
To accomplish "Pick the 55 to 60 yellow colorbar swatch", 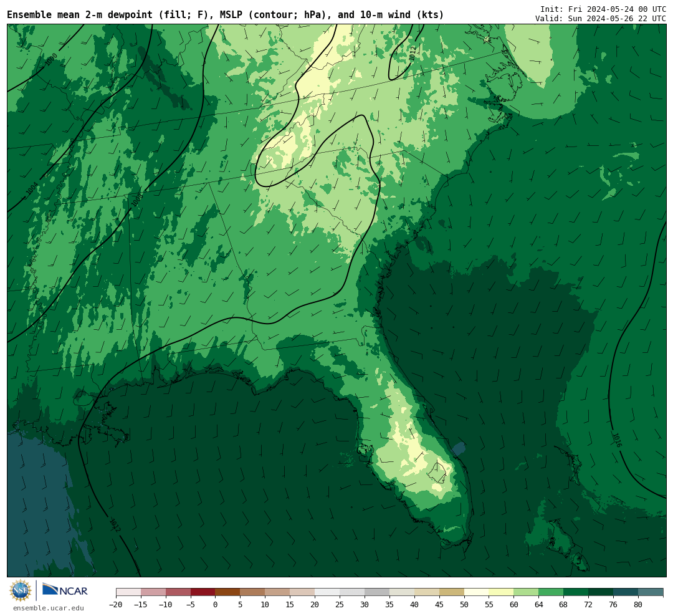I will [502, 592].
